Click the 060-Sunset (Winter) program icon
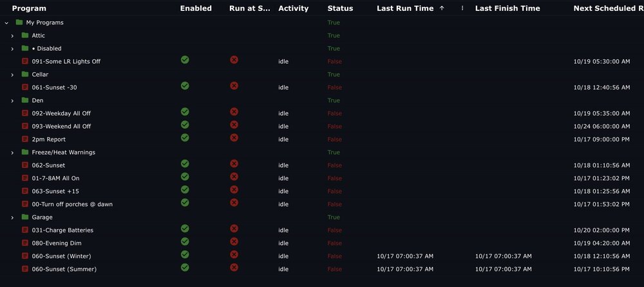This screenshot has height=287, width=644. point(25,256)
